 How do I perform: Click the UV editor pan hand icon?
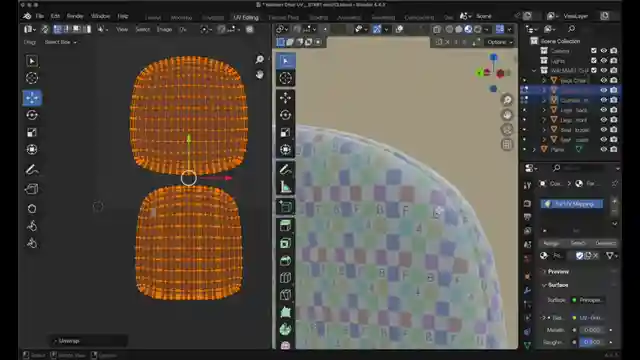pos(260,74)
